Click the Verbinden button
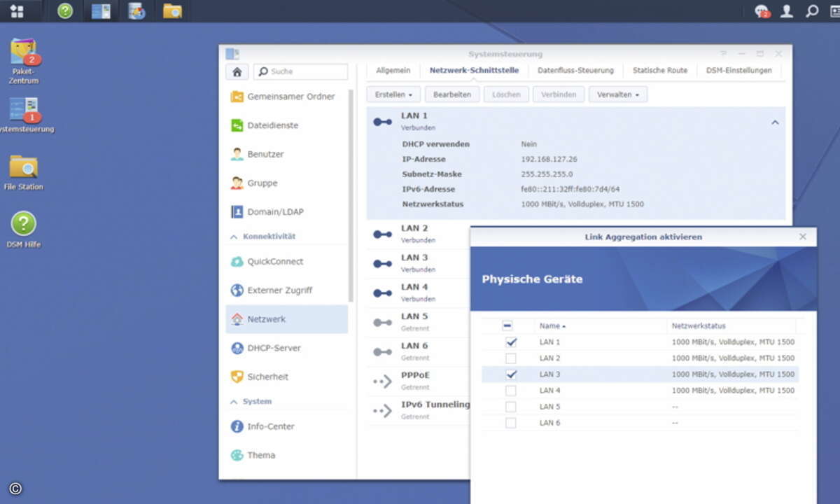This screenshot has height=504, width=840. click(559, 94)
